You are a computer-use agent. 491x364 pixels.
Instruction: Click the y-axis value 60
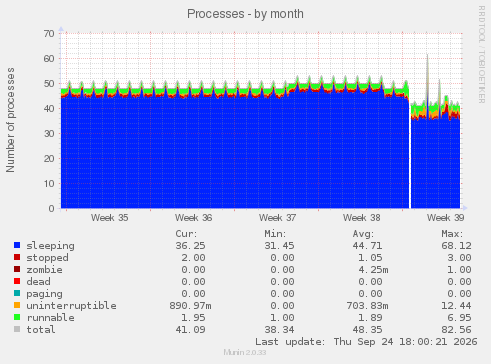tap(49, 58)
